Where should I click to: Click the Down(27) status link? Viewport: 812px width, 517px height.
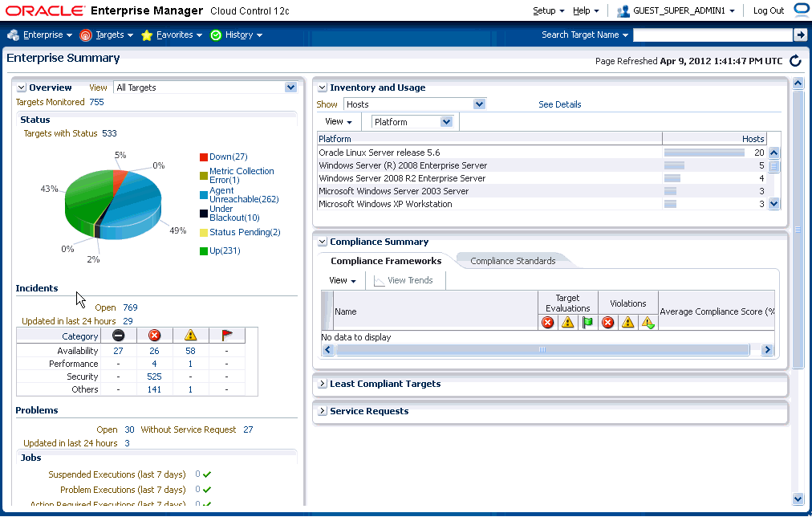click(x=229, y=157)
